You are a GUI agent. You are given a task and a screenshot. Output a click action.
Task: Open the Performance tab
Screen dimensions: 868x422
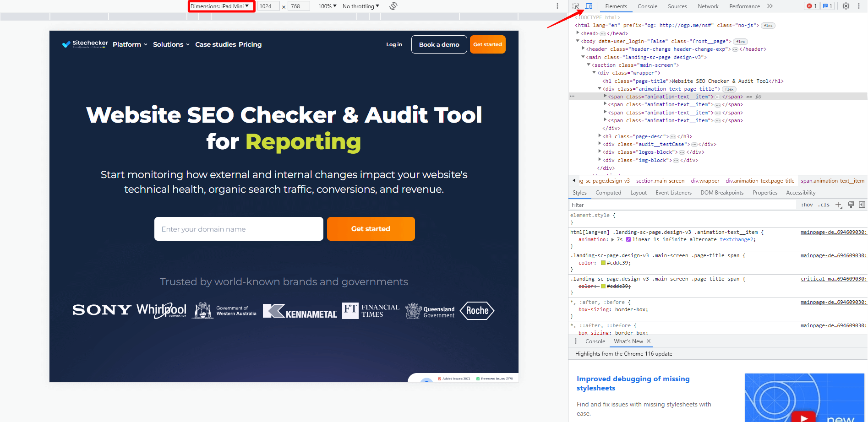(x=744, y=6)
